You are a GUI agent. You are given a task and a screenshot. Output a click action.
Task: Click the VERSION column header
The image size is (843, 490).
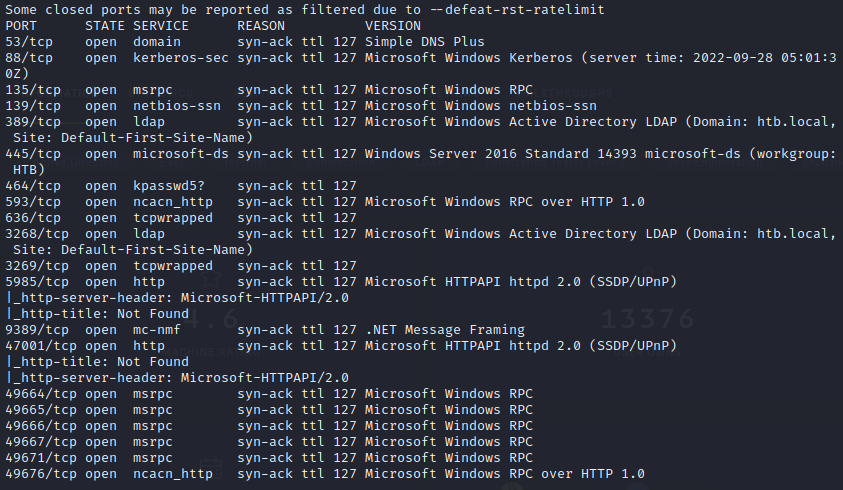tap(393, 26)
